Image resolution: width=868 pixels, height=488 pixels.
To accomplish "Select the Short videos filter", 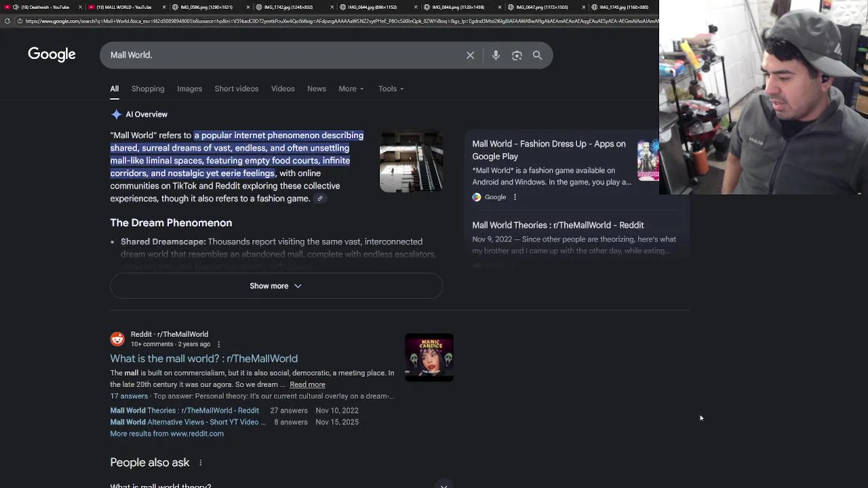I will (236, 89).
